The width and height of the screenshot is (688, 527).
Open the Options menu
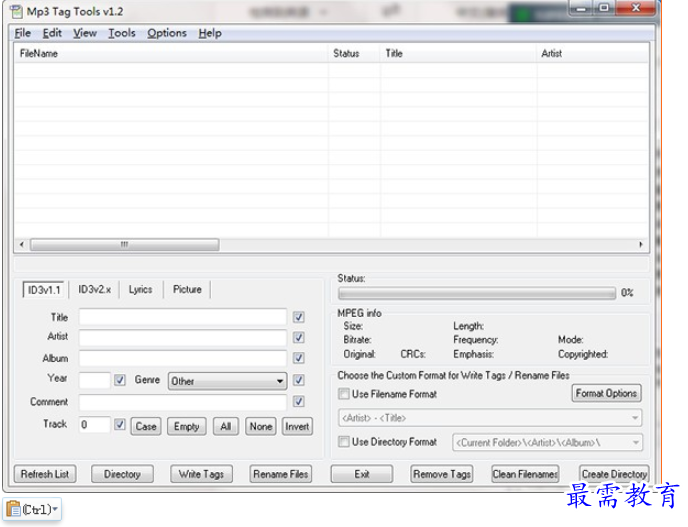pyautogui.click(x=167, y=33)
